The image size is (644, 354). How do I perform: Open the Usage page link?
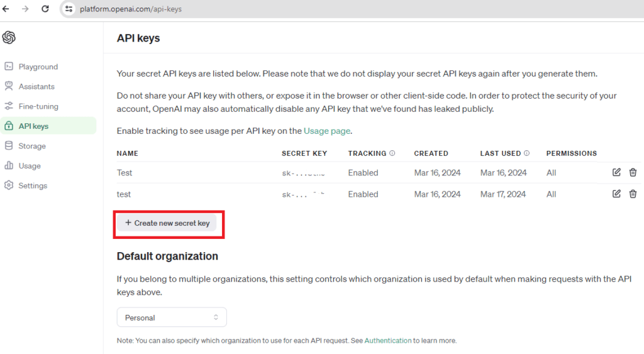[x=327, y=131]
